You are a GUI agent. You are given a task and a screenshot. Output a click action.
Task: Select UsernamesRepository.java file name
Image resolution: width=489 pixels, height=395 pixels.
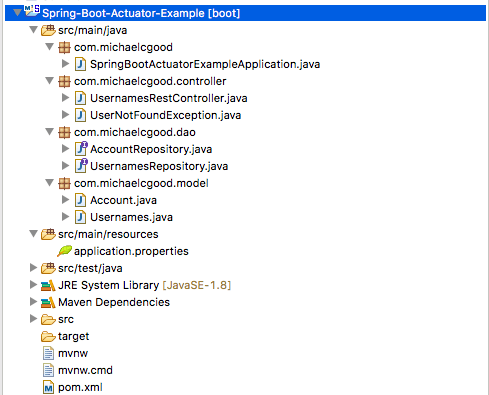click(x=159, y=167)
